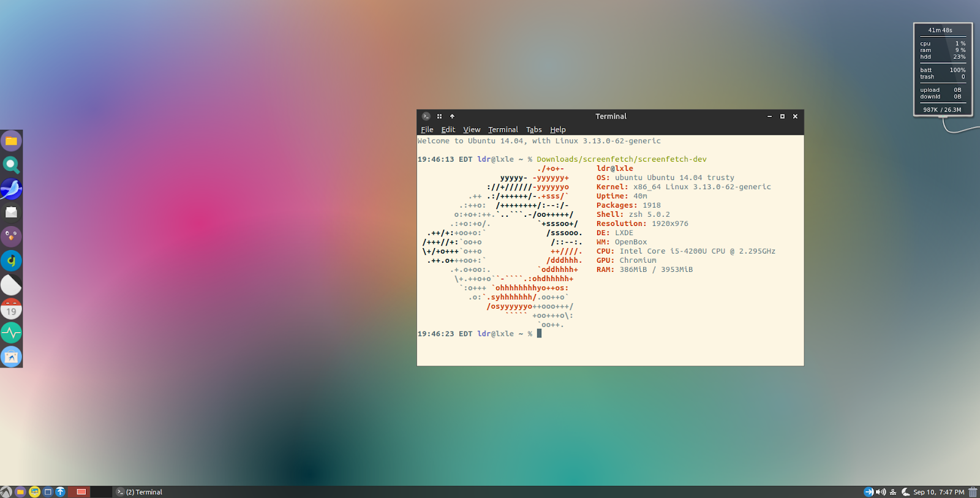Open the Edit menu in Terminal
980x498 pixels.
[448, 129]
